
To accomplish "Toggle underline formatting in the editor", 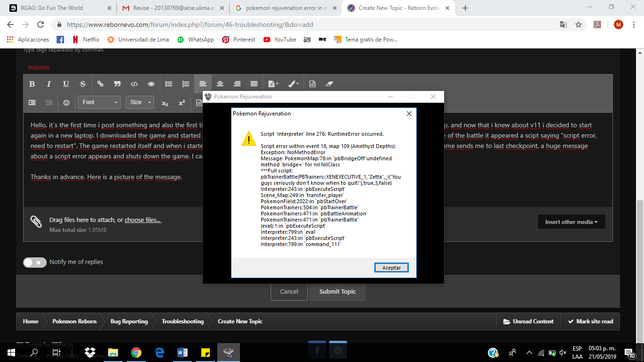I will (x=66, y=84).
